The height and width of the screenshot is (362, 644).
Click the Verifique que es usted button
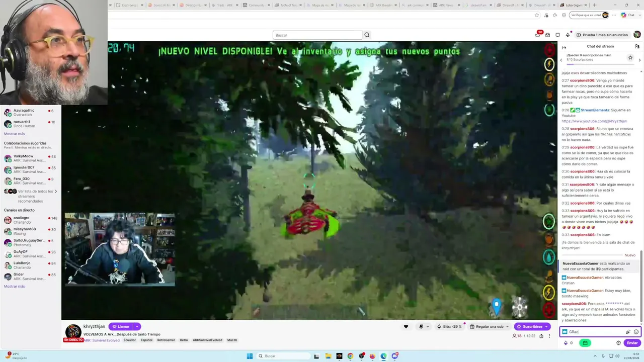589,15
